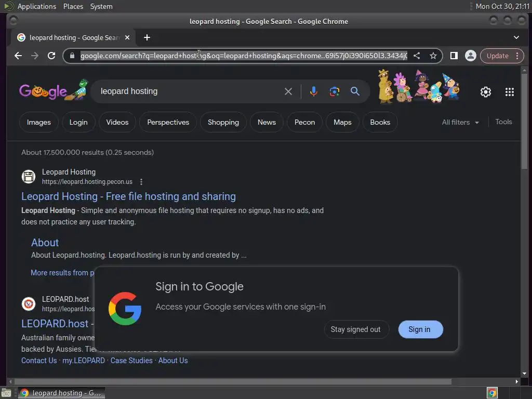Image resolution: width=532 pixels, height=399 pixels.
Task: Open the Applications menu
Action: point(37,6)
